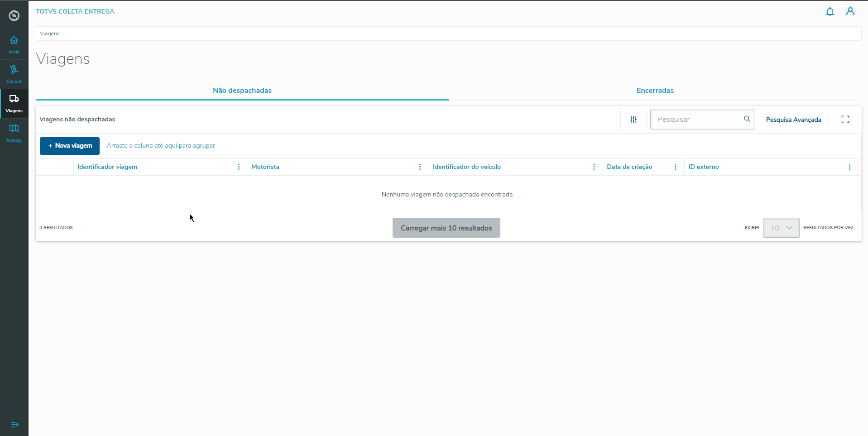Open Pesquisa Avançada link
Viewport: 868px width, 436px height.
point(793,120)
